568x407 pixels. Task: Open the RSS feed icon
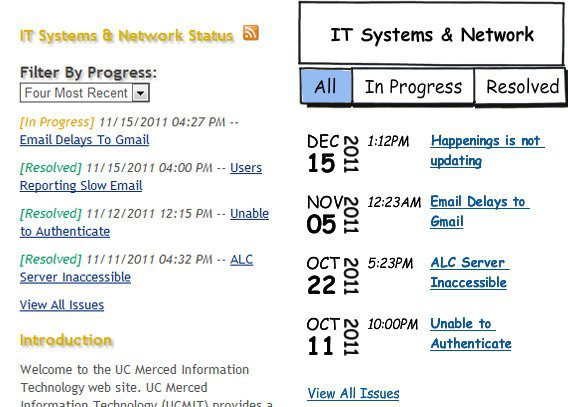point(251,32)
